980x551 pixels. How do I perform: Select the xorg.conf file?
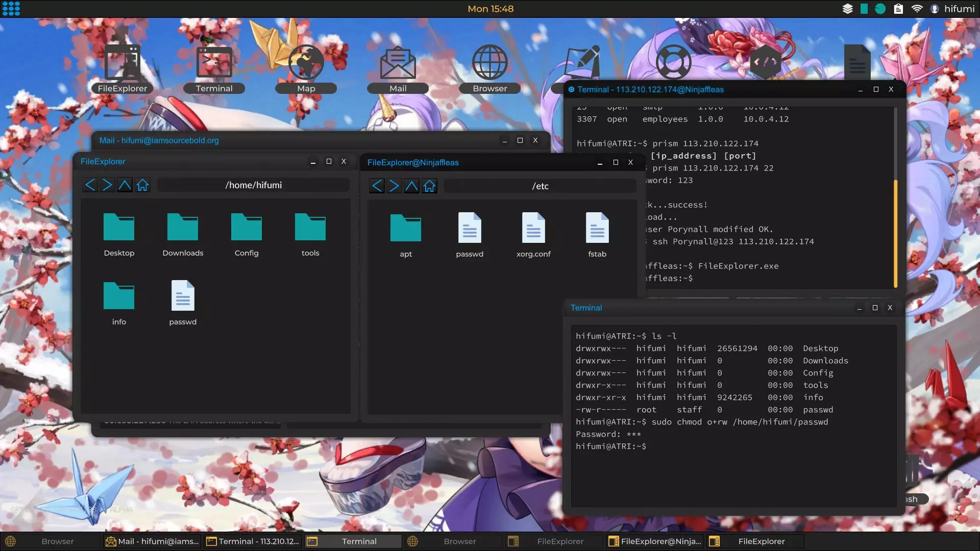tap(533, 235)
